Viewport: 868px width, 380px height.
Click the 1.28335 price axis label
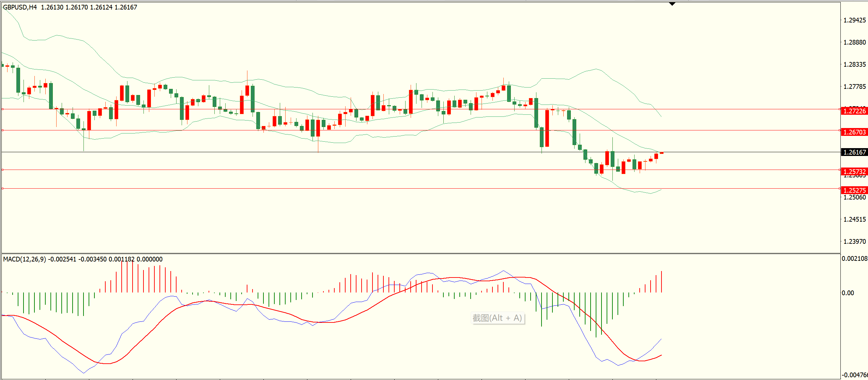coord(854,65)
